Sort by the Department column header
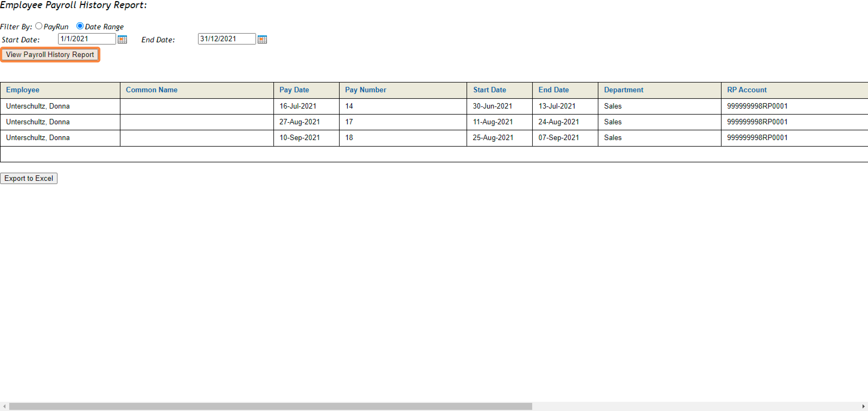This screenshot has width=868, height=411. 624,90
